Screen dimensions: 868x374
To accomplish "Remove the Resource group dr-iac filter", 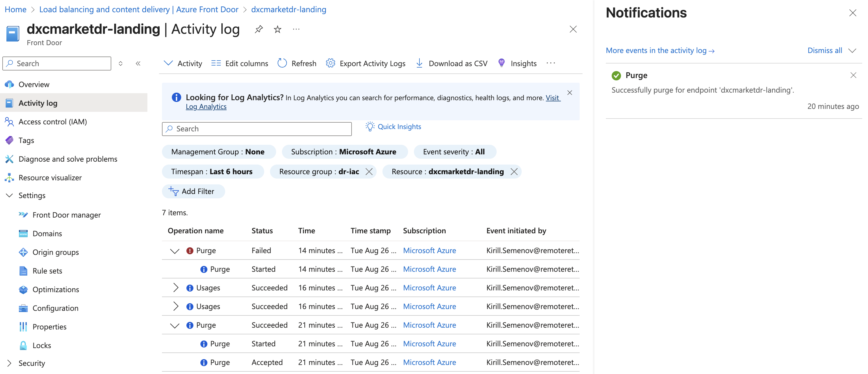I will [x=369, y=172].
